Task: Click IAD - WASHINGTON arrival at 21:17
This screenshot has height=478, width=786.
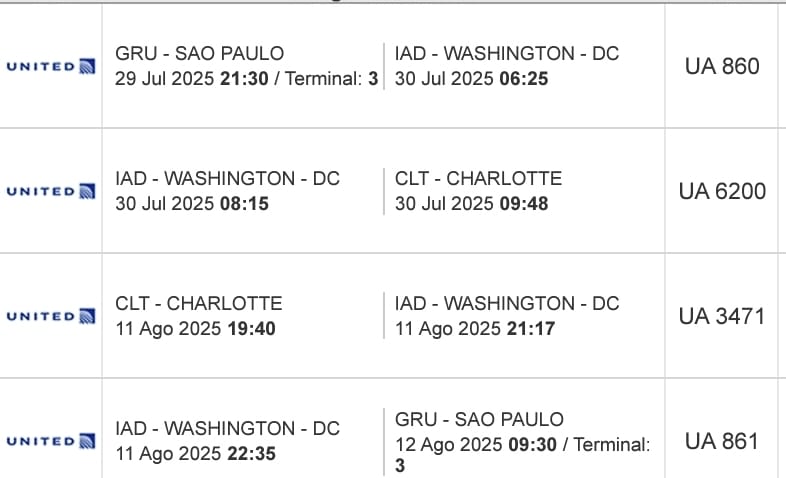Action: point(507,303)
